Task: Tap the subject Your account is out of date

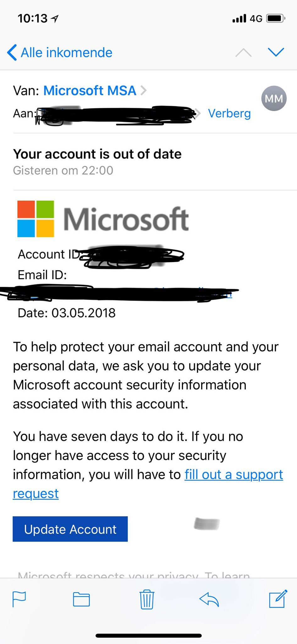Action: (97, 154)
